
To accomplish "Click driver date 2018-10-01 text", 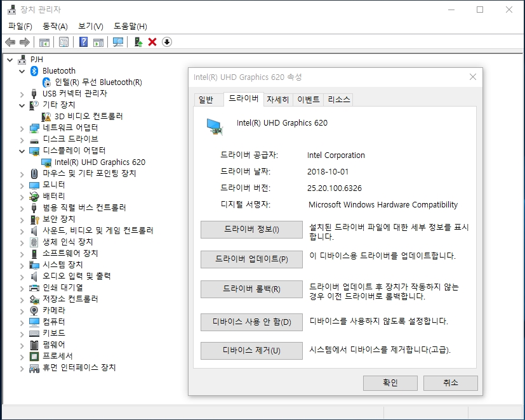I will pyautogui.click(x=328, y=172).
